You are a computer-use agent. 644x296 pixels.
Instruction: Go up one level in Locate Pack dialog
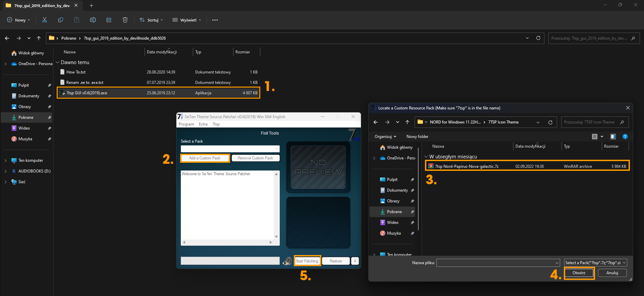pyautogui.click(x=407, y=122)
